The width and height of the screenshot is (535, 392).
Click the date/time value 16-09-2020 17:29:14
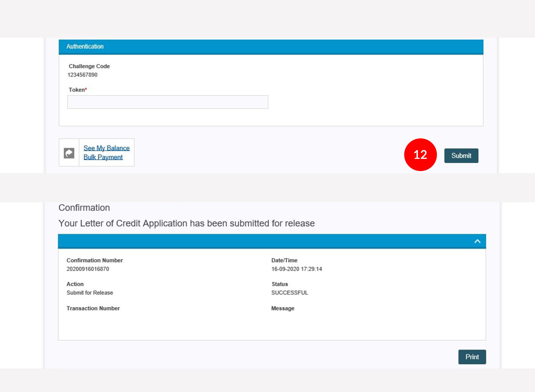(296, 269)
